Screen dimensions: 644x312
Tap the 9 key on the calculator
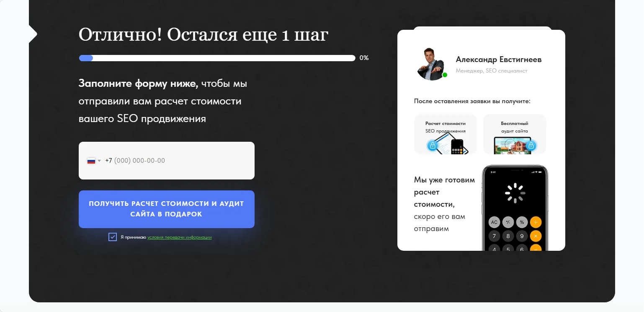point(522,236)
